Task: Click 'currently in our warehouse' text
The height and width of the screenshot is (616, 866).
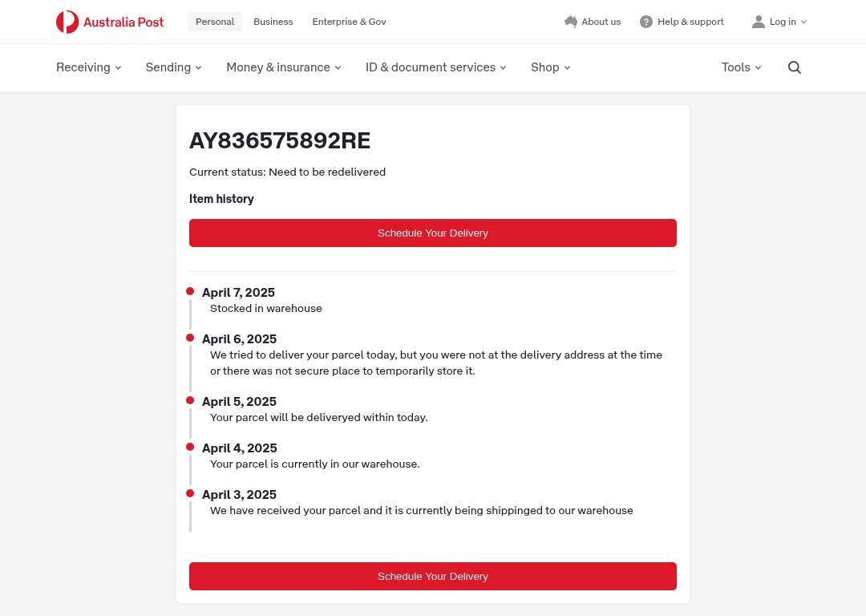Action: pyautogui.click(x=315, y=464)
